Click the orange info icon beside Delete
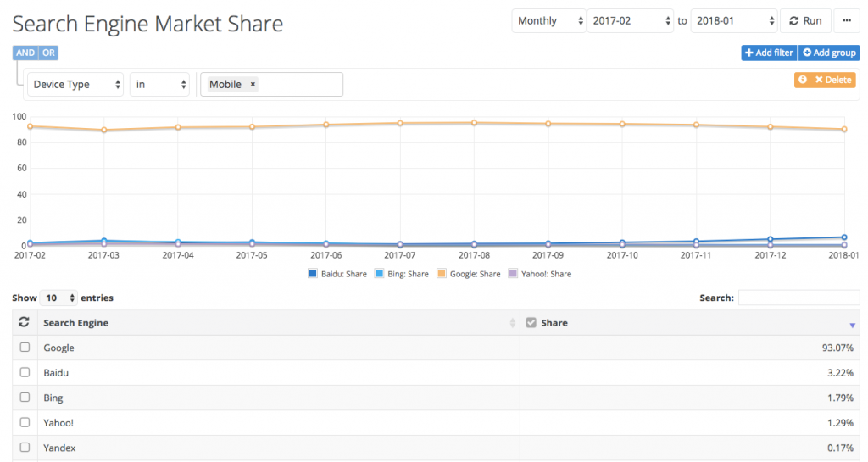This screenshot has width=868, height=462. 803,80
